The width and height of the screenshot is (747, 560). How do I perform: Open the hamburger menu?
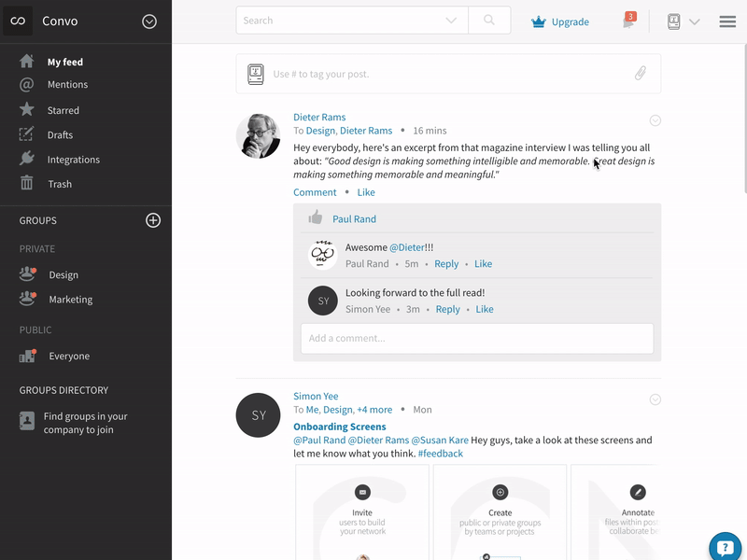pos(727,21)
